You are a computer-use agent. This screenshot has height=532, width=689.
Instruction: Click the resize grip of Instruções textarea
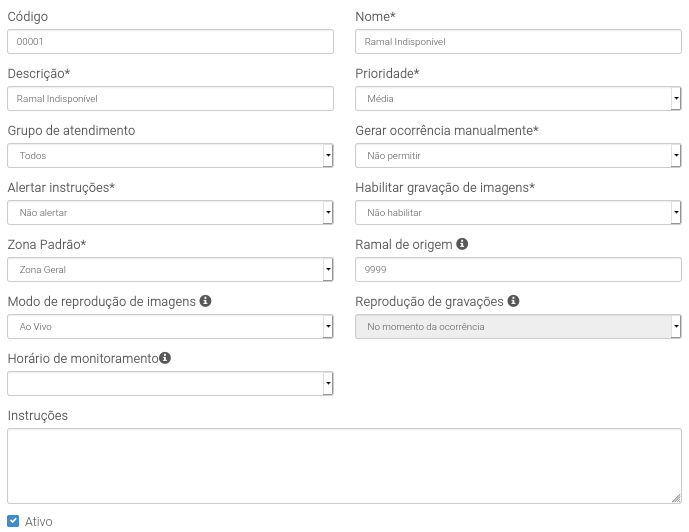click(x=676, y=498)
